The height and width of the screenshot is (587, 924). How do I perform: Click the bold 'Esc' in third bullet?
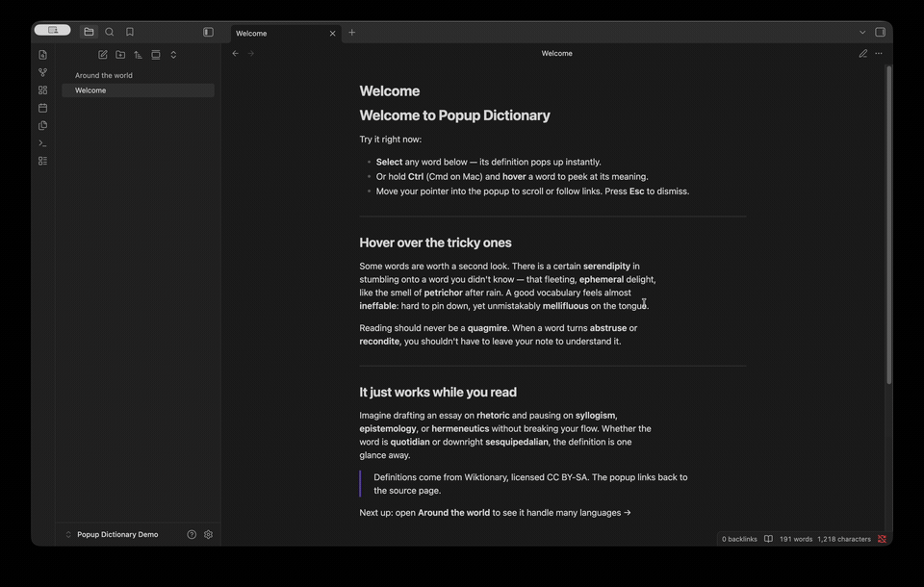[636, 191]
